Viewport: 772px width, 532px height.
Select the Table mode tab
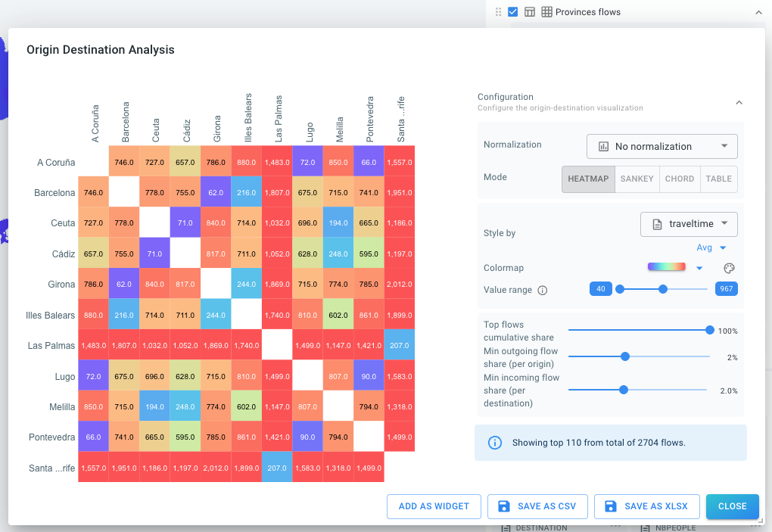pyautogui.click(x=718, y=179)
